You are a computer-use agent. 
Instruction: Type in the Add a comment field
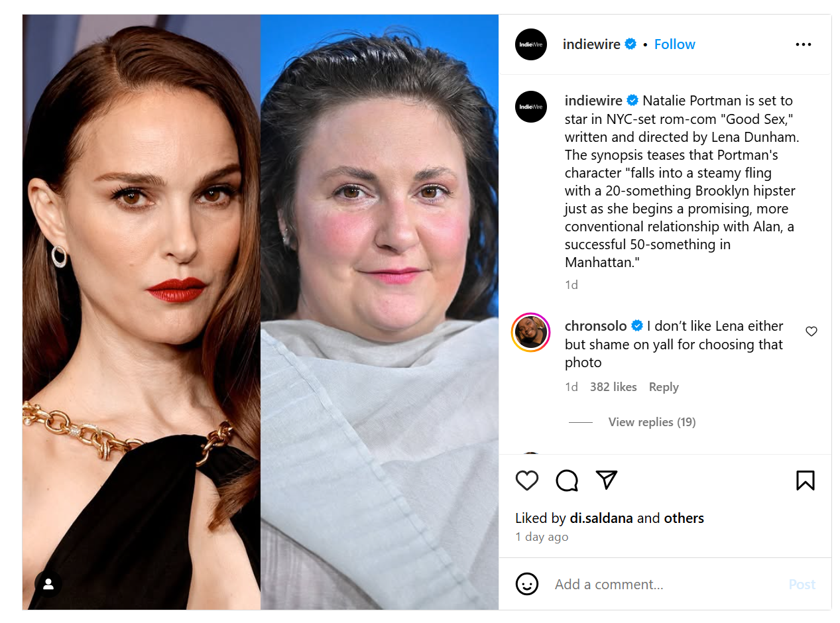click(663, 585)
